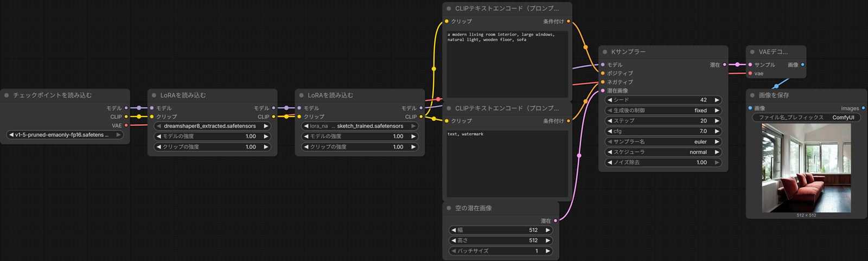Click the red VAE output port on checkpoint node

(126, 125)
